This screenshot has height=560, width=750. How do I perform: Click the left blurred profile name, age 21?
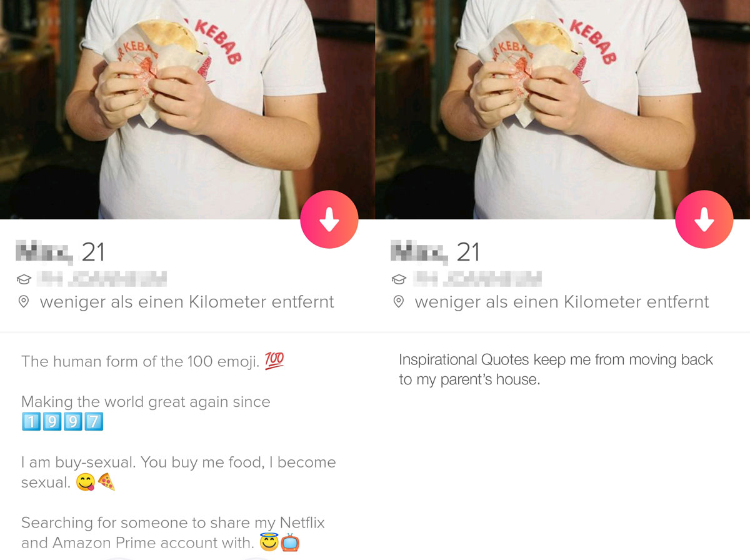point(60,252)
